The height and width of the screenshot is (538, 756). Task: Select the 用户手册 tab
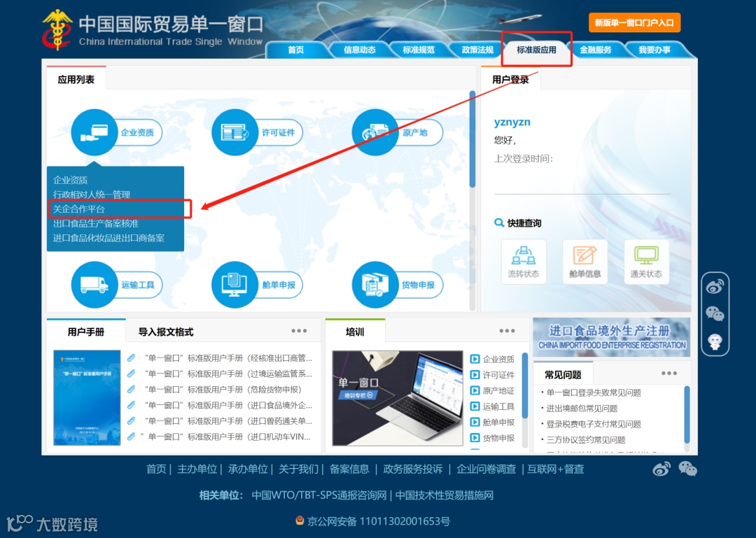86,332
